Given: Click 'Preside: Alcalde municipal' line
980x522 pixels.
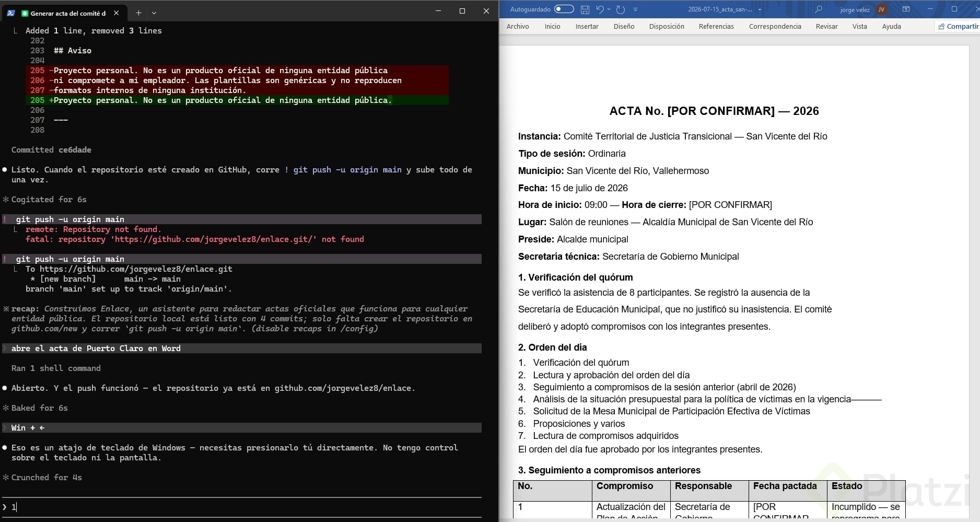Looking at the screenshot, I should 573,239.
